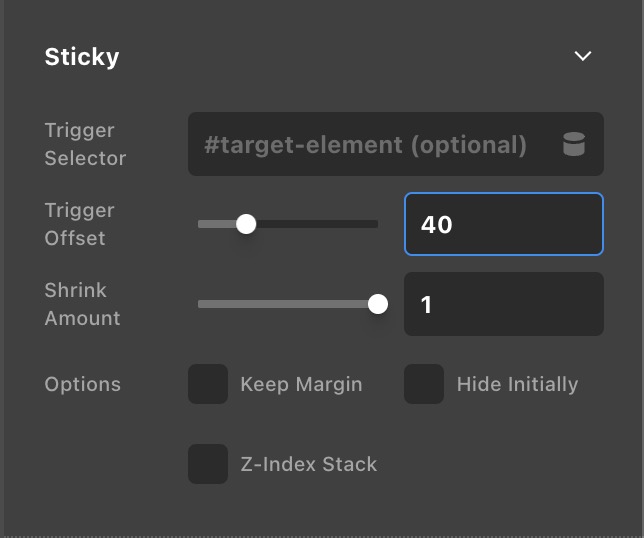Check the Z-Index Stack checkbox box
Viewport: 644px width, 538px height.
[x=208, y=464]
